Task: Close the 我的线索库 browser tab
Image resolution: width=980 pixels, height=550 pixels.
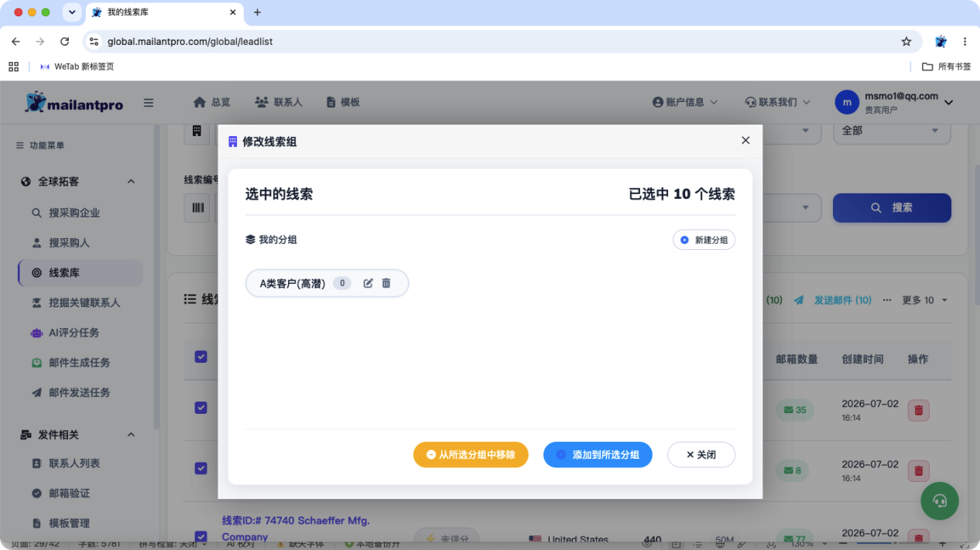Action: coord(233,12)
